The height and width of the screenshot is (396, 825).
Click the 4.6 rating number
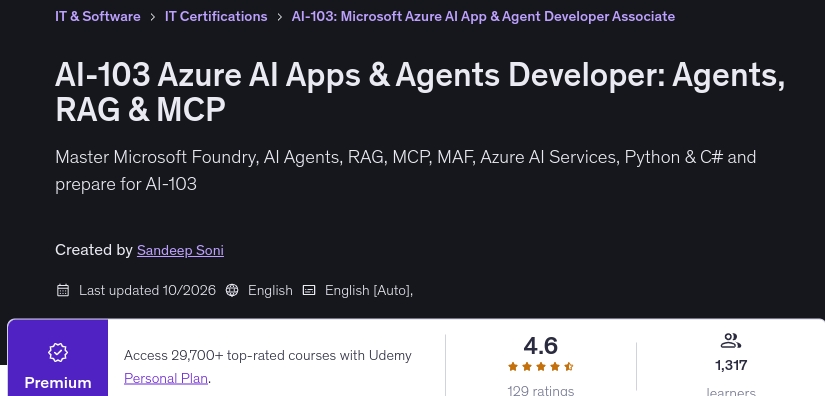(x=540, y=346)
